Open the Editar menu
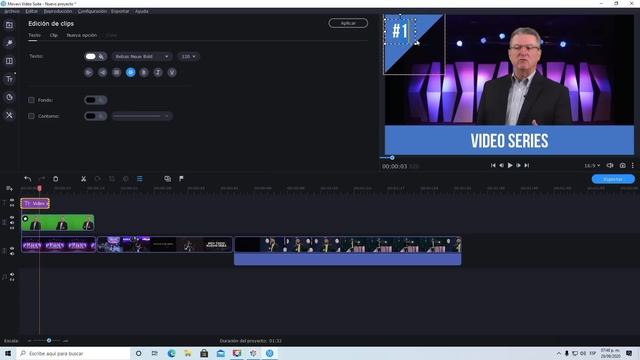This screenshot has width=640, height=360. 31,11
